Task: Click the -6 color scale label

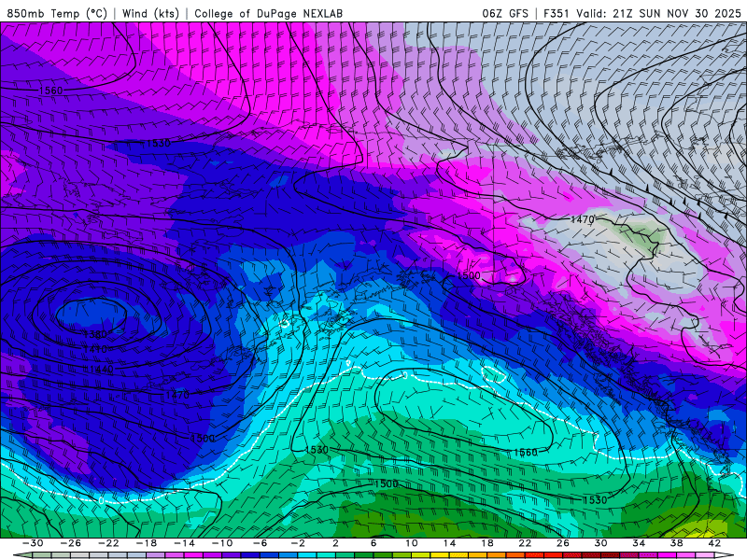Action: click(x=261, y=543)
